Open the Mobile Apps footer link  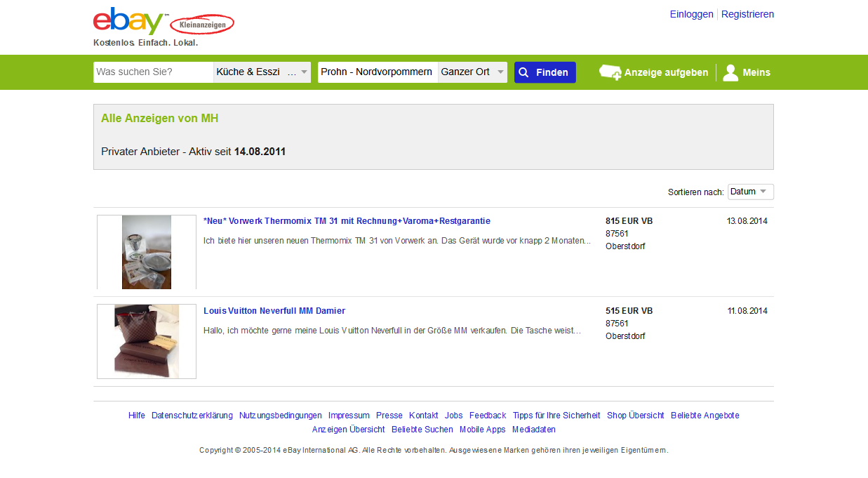pyautogui.click(x=483, y=430)
